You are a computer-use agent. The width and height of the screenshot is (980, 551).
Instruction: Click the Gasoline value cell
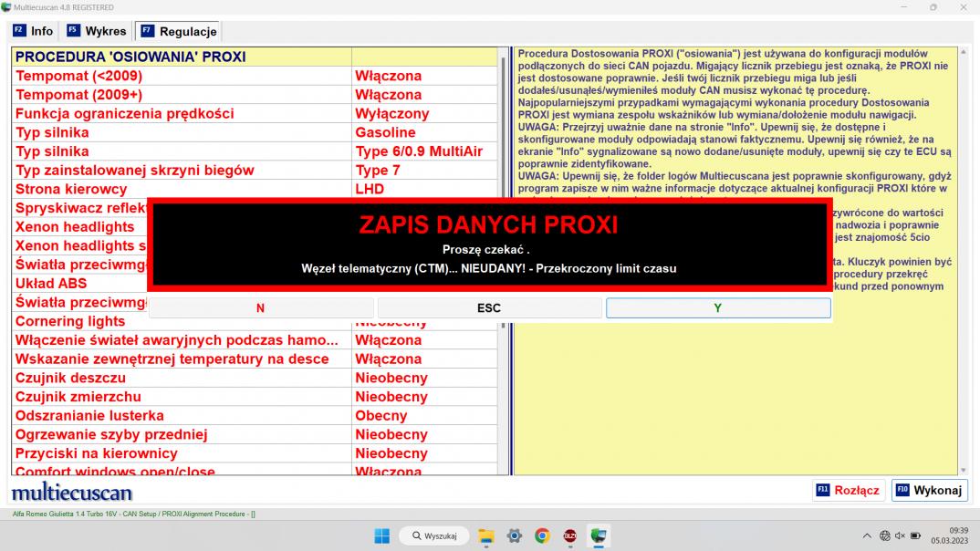coord(424,132)
